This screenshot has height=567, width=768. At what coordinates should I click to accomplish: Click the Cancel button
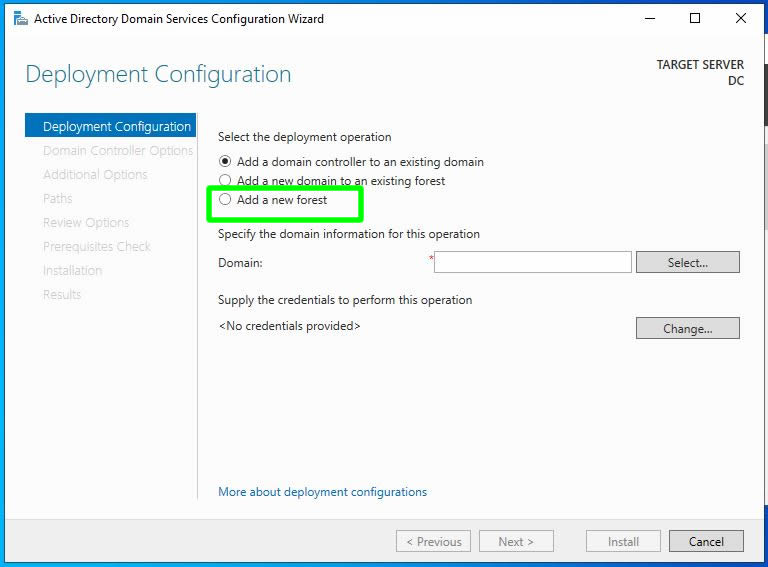pyautogui.click(x=706, y=541)
